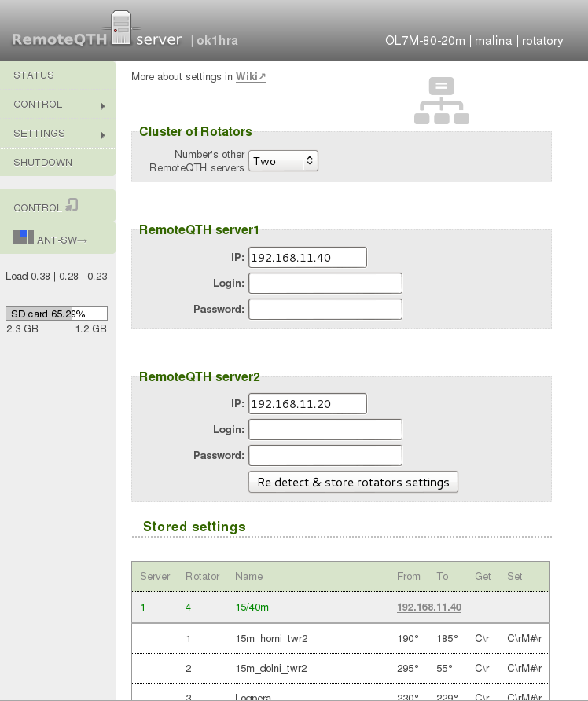Click the 190° From value
The height and width of the screenshot is (701, 588).
pos(408,638)
